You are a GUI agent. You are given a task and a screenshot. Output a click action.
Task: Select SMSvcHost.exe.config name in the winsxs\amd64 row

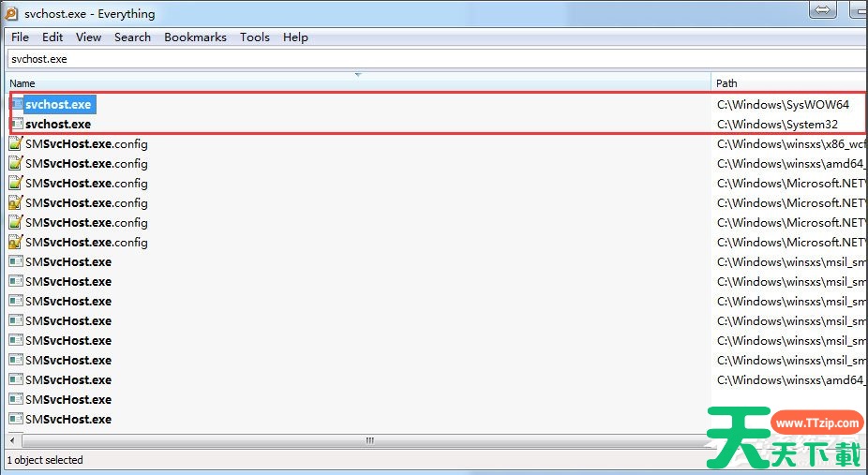(x=86, y=164)
